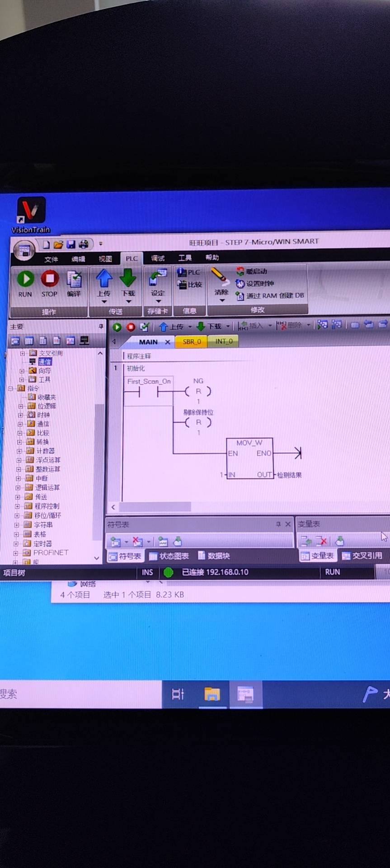This screenshot has width=390, height=868.
Task: Open the quick access toolbar dropdown arrow
Action: tap(101, 244)
